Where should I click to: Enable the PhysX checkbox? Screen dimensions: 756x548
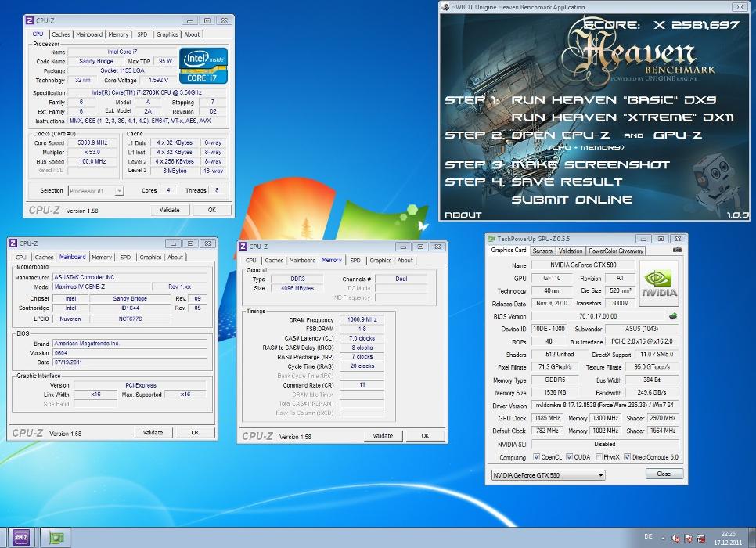coord(599,457)
